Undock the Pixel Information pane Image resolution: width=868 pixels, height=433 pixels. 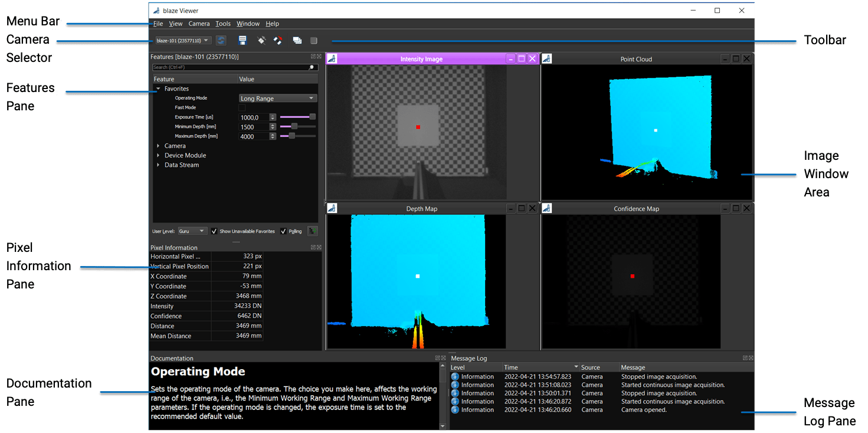point(313,247)
